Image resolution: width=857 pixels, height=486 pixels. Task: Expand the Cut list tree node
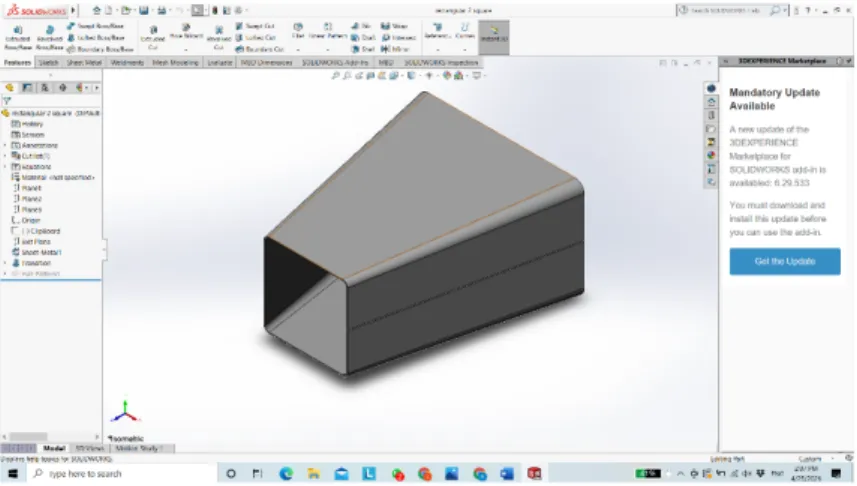(x=5, y=156)
